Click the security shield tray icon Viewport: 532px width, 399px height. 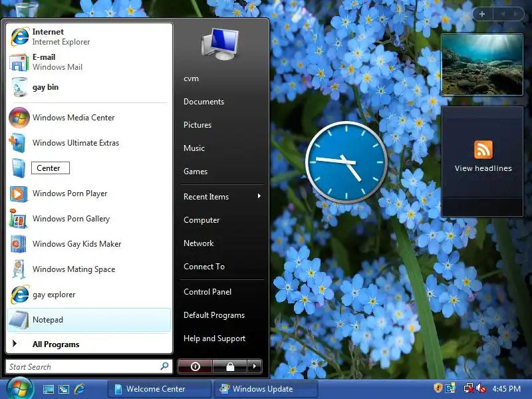[438, 388]
